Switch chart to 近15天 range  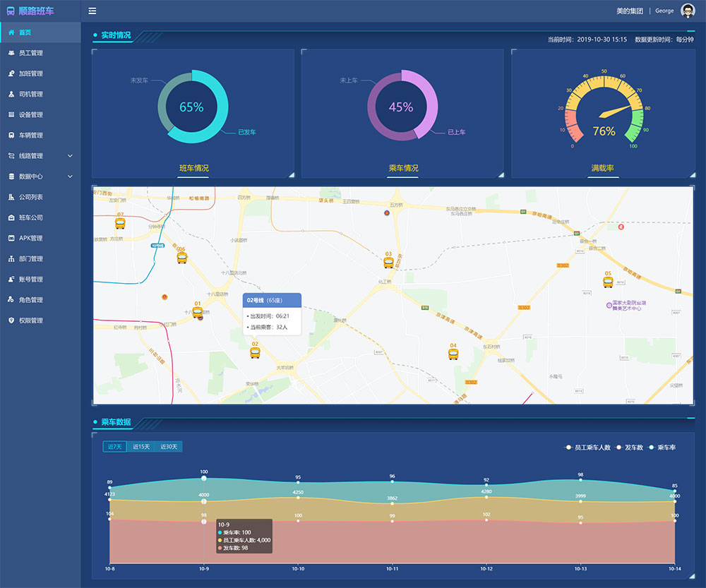pyautogui.click(x=141, y=447)
